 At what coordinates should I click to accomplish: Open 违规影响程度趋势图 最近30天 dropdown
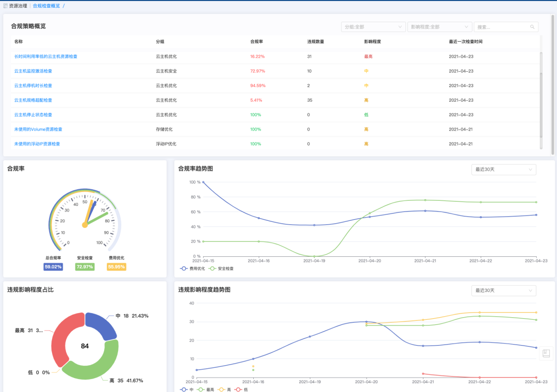(503, 291)
